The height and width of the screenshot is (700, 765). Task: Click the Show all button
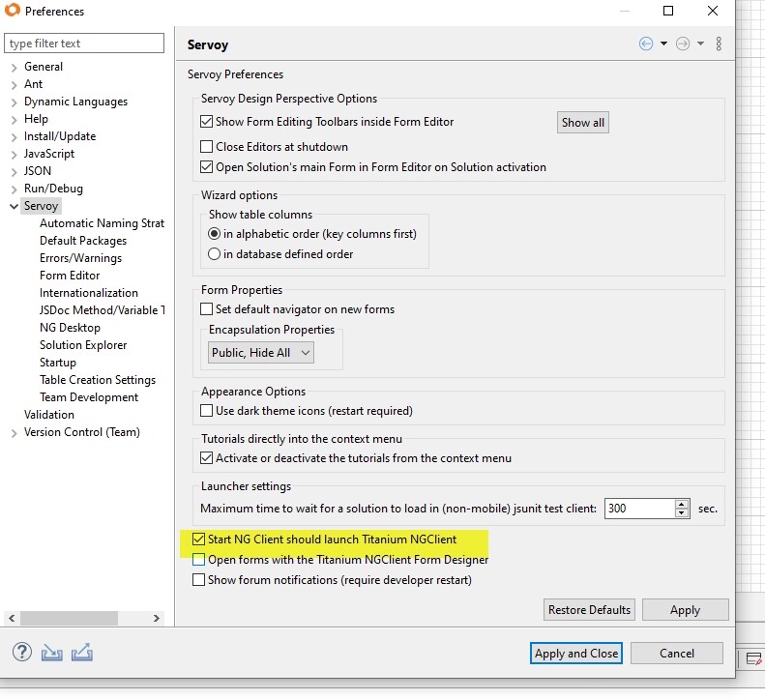(582, 123)
